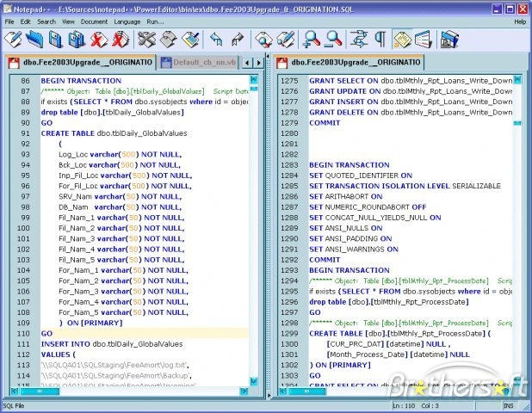Click the striped colored panel toolbar icon
The height and width of the screenshot is (413, 532).
(x=424, y=40)
